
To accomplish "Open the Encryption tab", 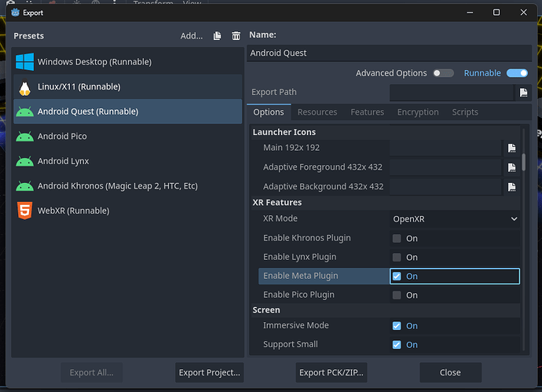I will click(418, 112).
